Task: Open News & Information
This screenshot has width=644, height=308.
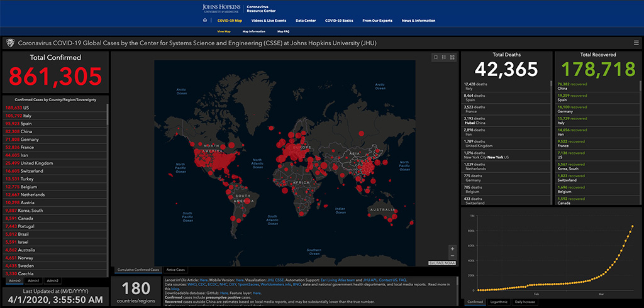Action: tap(418, 21)
